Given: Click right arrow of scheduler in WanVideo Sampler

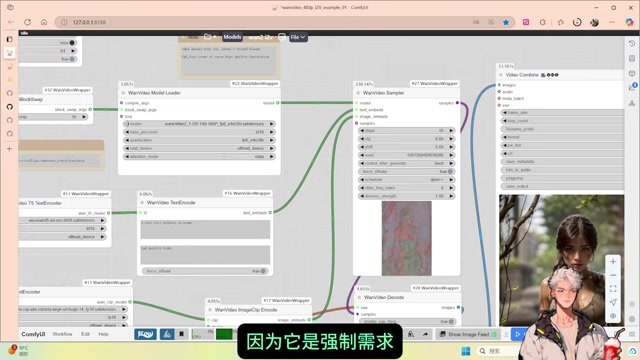Looking at the screenshot, I should click(x=451, y=180).
